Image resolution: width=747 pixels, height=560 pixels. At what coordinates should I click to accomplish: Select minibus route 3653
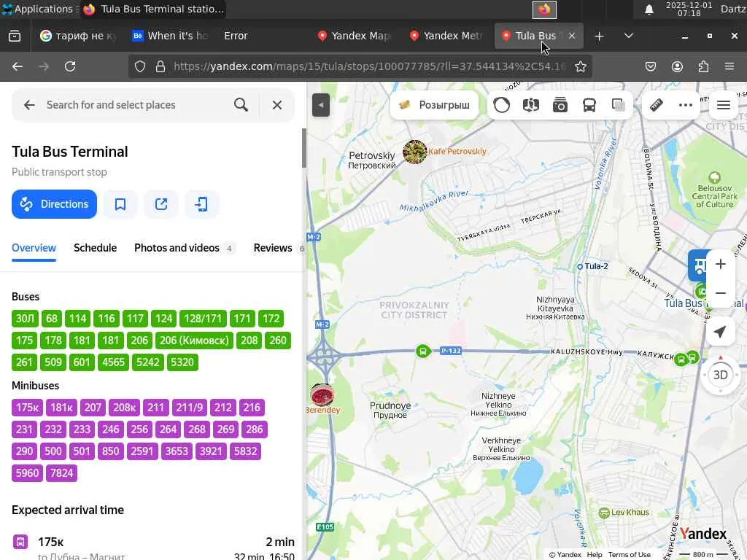pos(177,451)
